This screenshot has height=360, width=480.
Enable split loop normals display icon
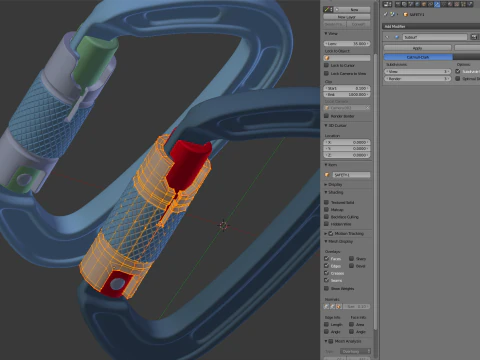tap(332, 306)
